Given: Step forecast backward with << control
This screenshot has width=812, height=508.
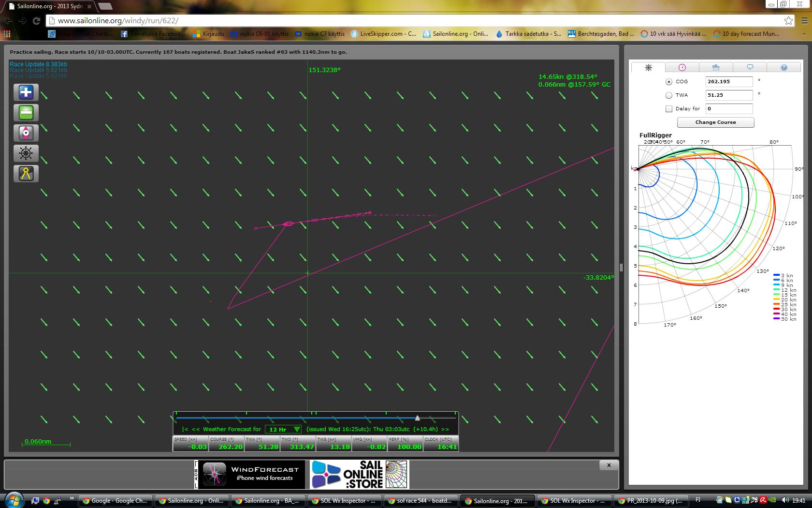Looking at the screenshot, I should (196, 429).
